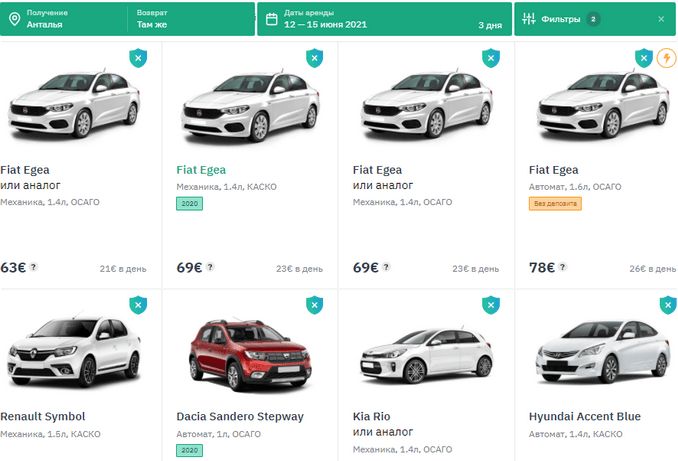
Task: Select the red Dacia Sandero Stepway image
Action: 250,355
